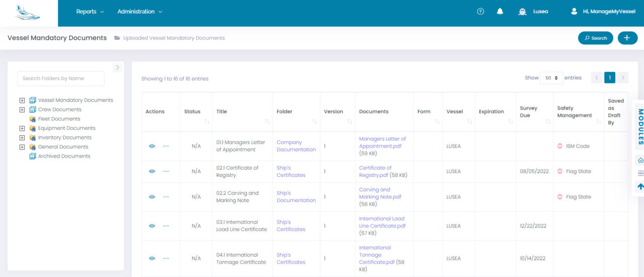This screenshot has height=277, width=644.
Task: Open more actions for International Tonnage Certificate
Action: pyautogui.click(x=166, y=258)
